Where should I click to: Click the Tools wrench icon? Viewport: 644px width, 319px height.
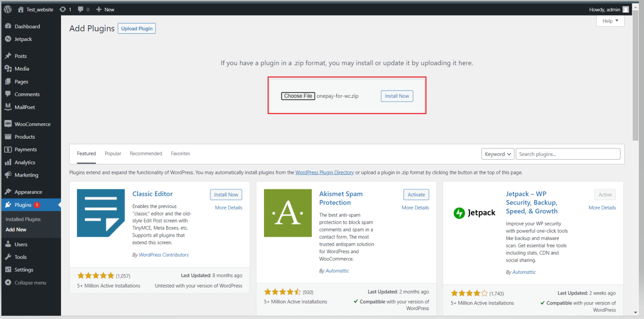click(x=8, y=257)
